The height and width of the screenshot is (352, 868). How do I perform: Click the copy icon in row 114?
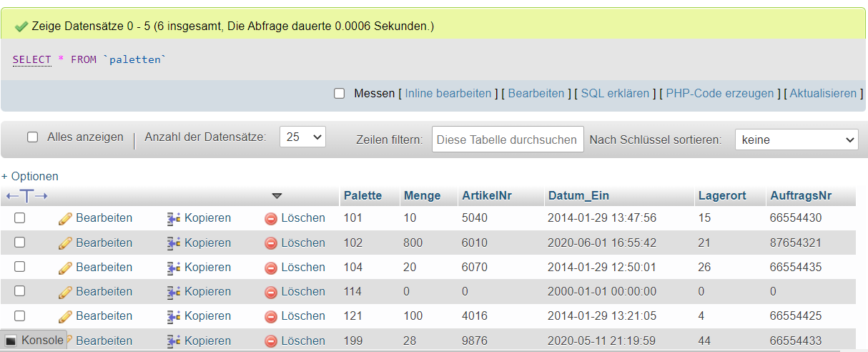coord(174,292)
